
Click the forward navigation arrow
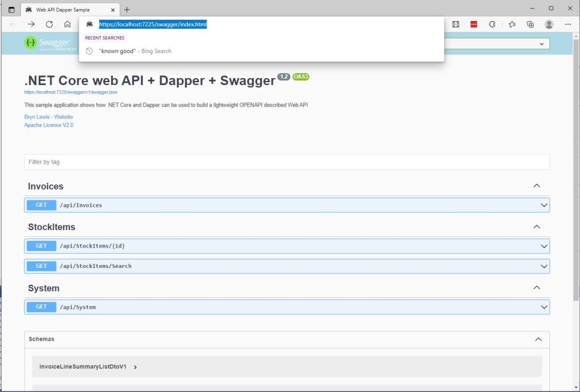(x=31, y=24)
